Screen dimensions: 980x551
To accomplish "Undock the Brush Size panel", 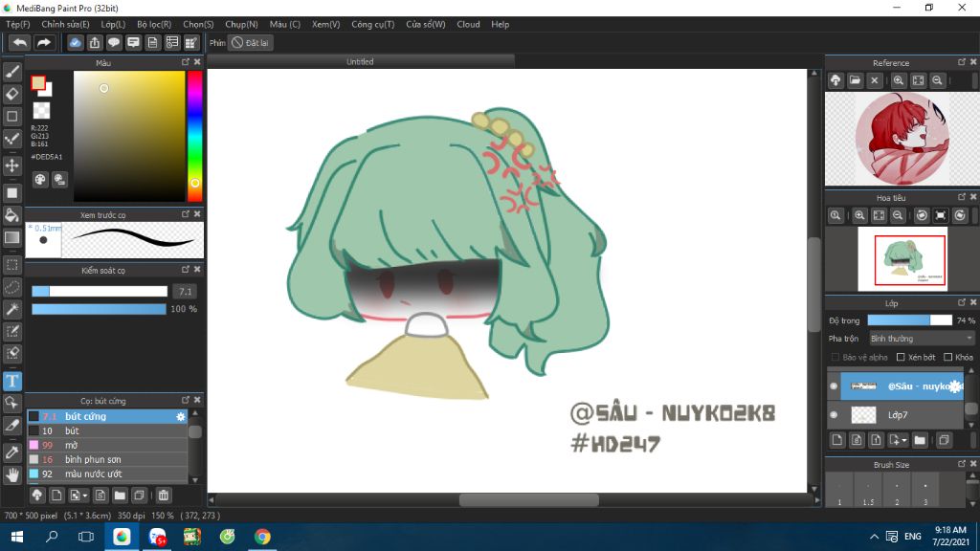I will point(961,464).
